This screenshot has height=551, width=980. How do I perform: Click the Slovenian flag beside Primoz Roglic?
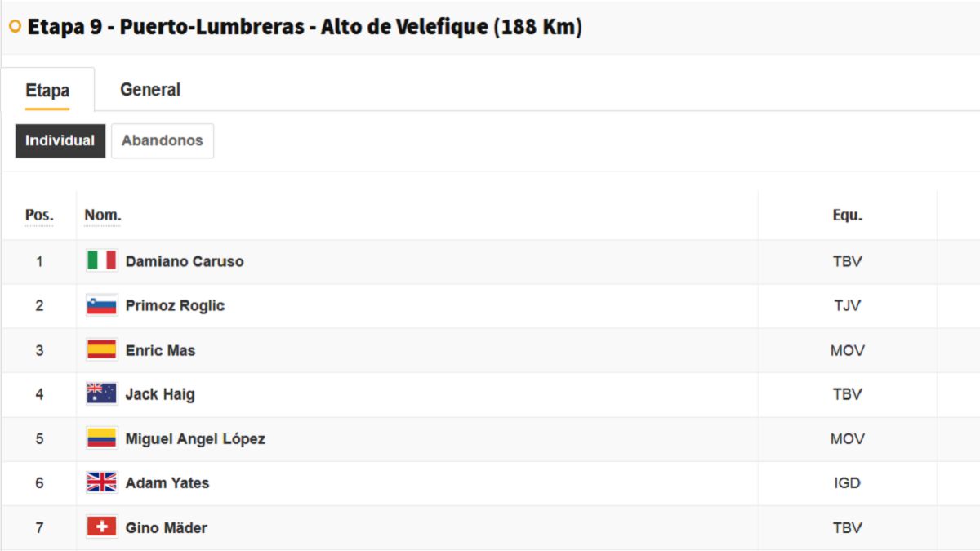click(x=102, y=305)
